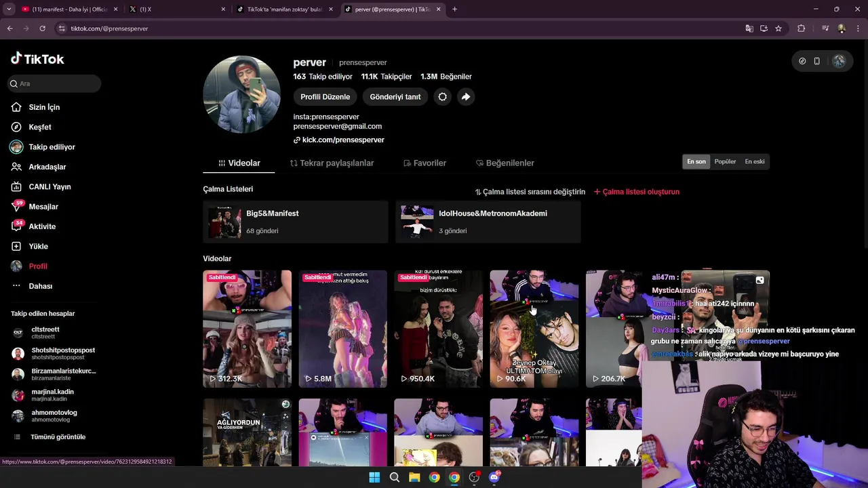Open the Keşfet explore page

[39, 127]
